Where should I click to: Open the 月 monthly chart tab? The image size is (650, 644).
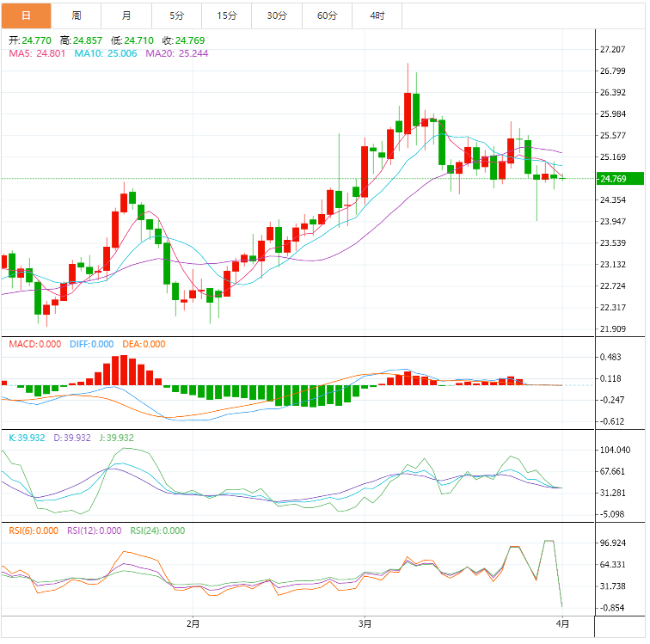pos(126,15)
